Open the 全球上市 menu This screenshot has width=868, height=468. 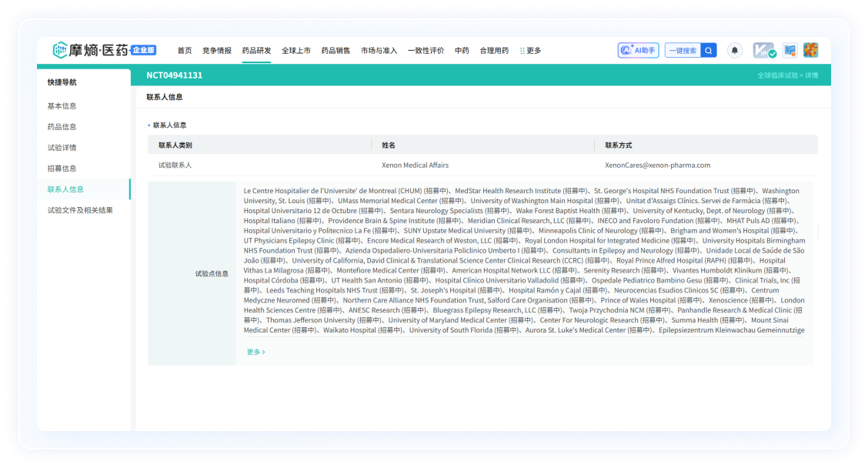pos(296,50)
